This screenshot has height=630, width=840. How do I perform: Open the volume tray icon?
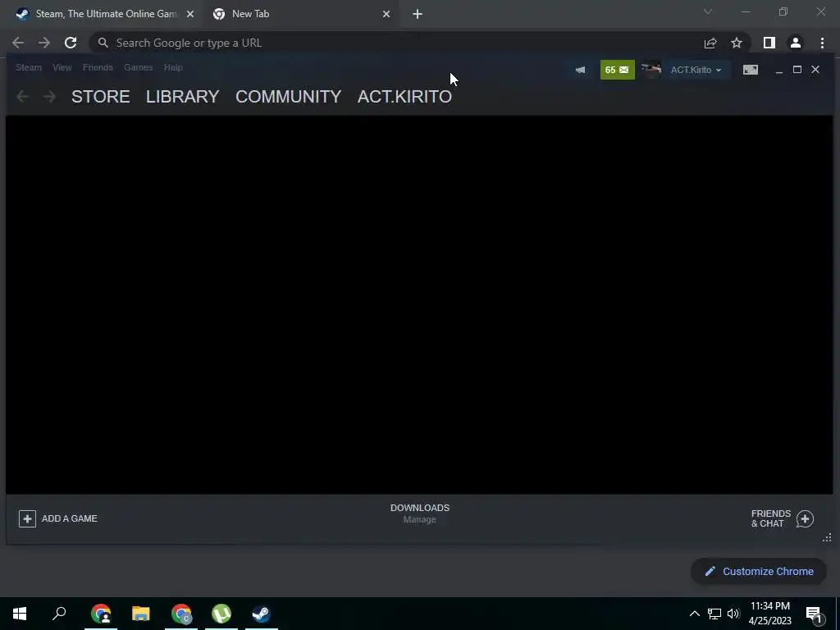pyautogui.click(x=733, y=614)
